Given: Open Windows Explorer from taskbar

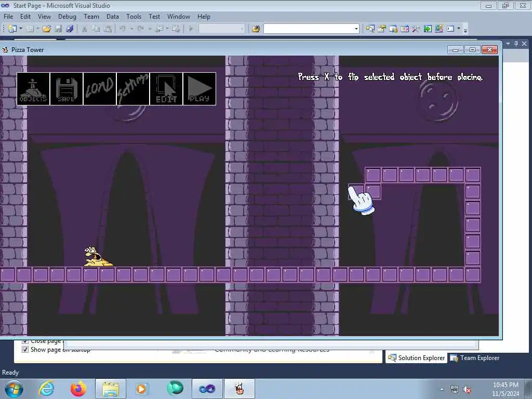Looking at the screenshot, I should [x=111, y=389].
